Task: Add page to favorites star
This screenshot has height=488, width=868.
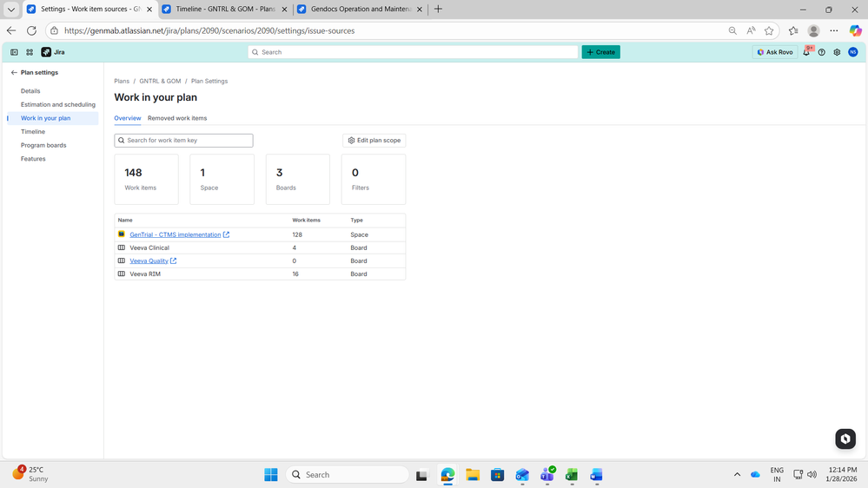Action: 769,31
